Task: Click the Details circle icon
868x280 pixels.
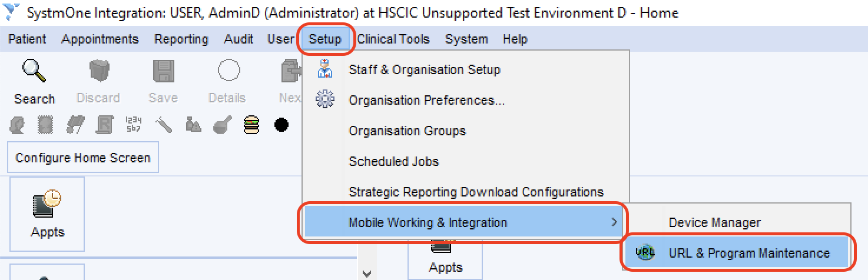Action: 228,71
